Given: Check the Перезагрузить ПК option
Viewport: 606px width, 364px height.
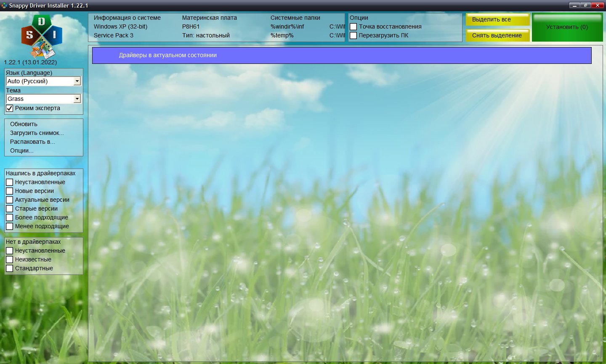Looking at the screenshot, I should click(353, 36).
